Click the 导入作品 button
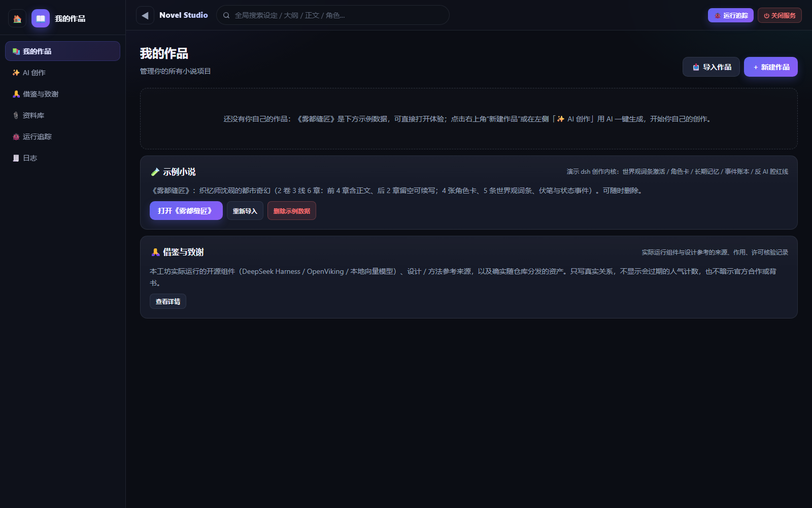This screenshot has width=812, height=508. 711,67
